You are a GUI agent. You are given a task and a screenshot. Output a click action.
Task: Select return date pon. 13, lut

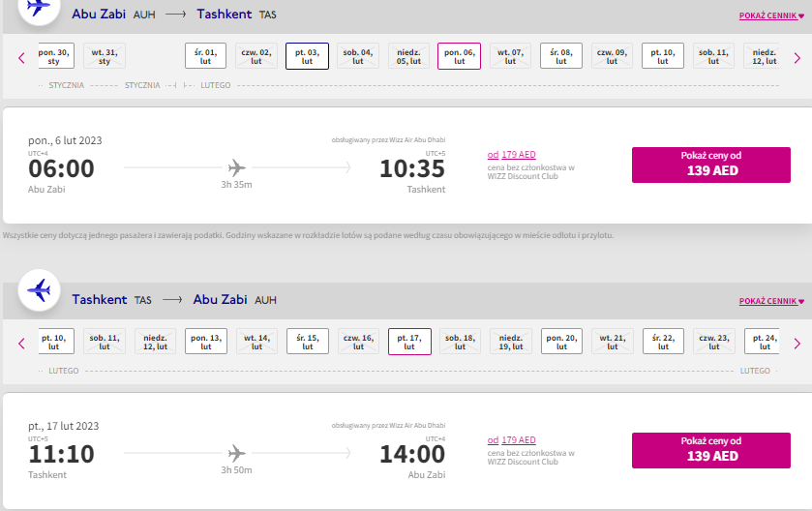pyautogui.click(x=205, y=342)
